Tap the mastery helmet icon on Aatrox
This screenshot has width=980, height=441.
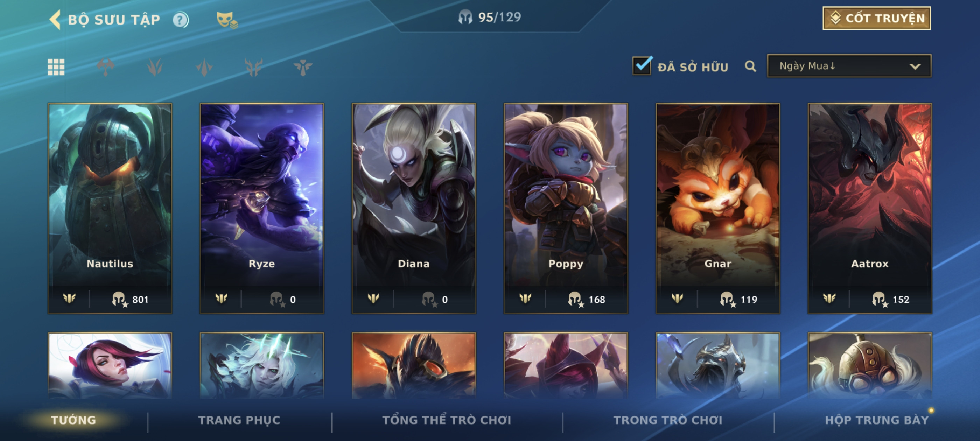880,300
